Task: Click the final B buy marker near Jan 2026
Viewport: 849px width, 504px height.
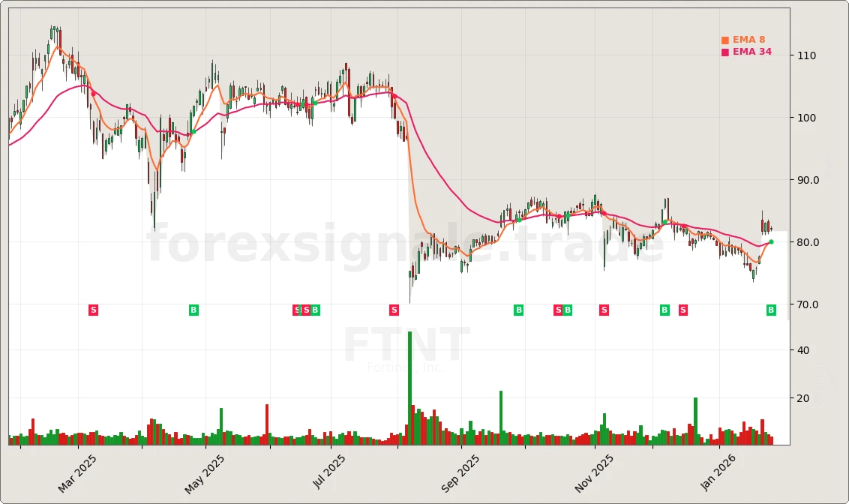Action: pos(770,309)
